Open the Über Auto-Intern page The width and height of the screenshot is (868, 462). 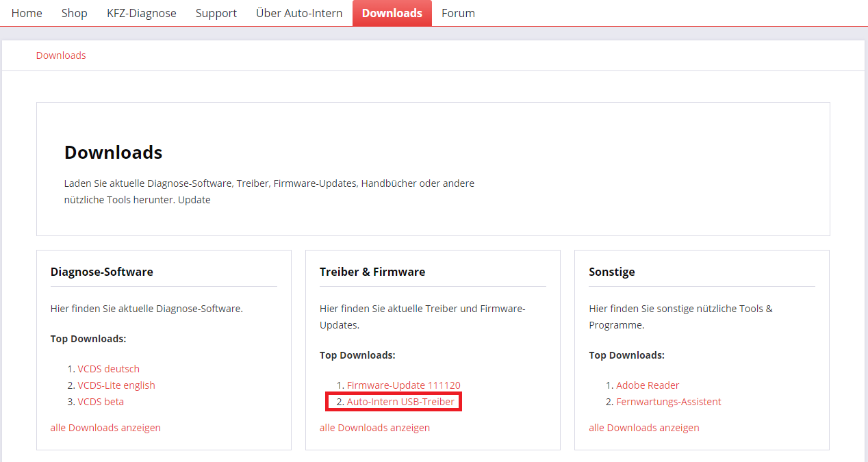coord(299,13)
